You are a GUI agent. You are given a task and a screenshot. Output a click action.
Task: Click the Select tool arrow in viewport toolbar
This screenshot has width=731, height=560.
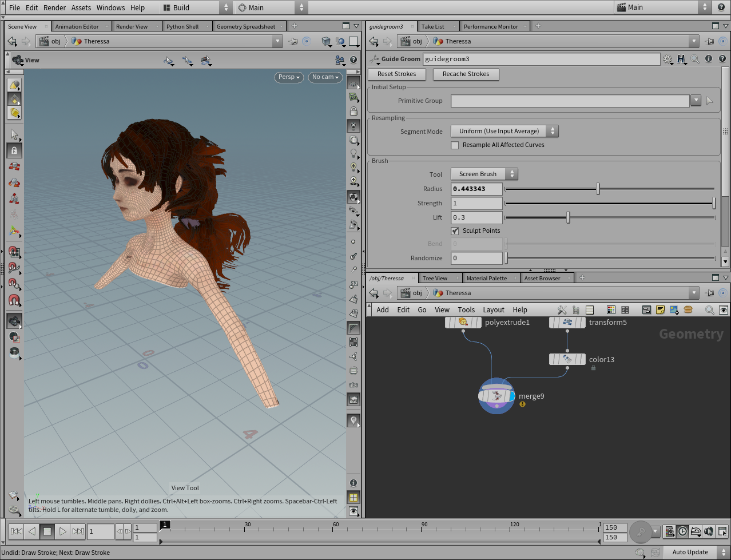[x=14, y=135]
